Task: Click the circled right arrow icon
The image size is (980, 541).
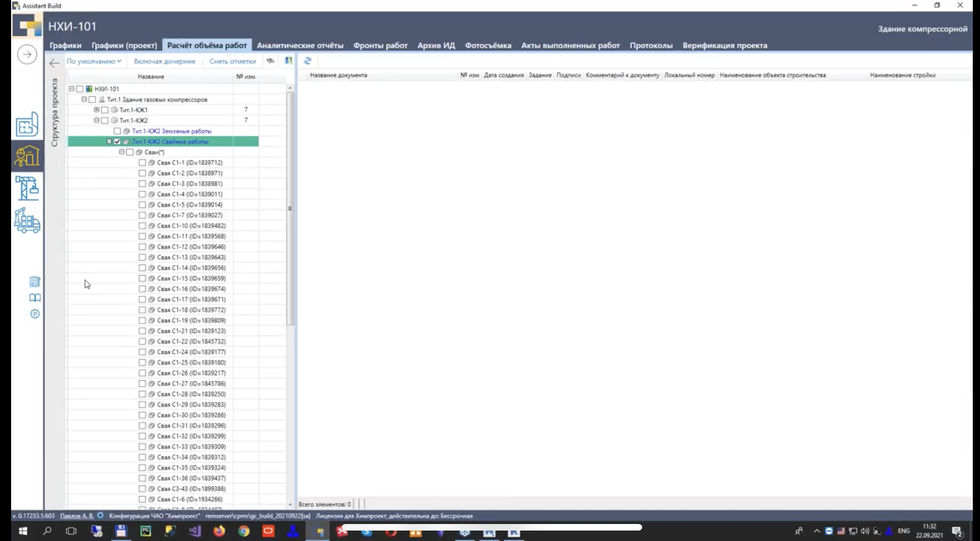Action: pyautogui.click(x=27, y=54)
